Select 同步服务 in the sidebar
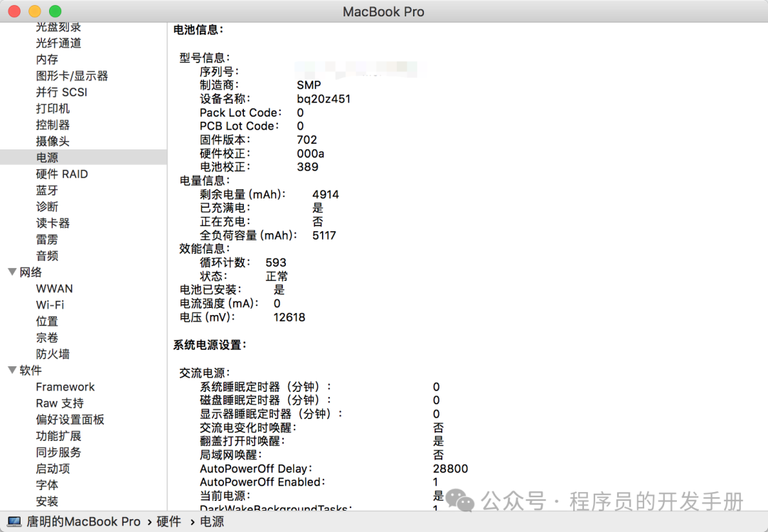 58,452
